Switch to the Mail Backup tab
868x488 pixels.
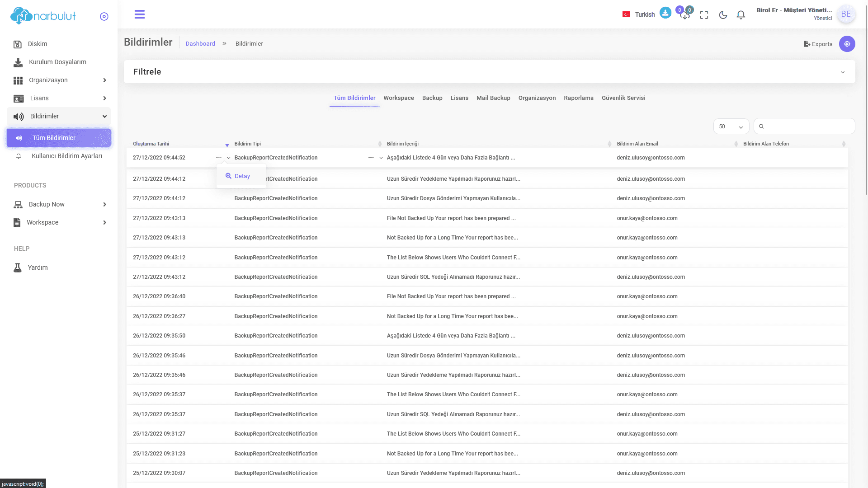(493, 98)
